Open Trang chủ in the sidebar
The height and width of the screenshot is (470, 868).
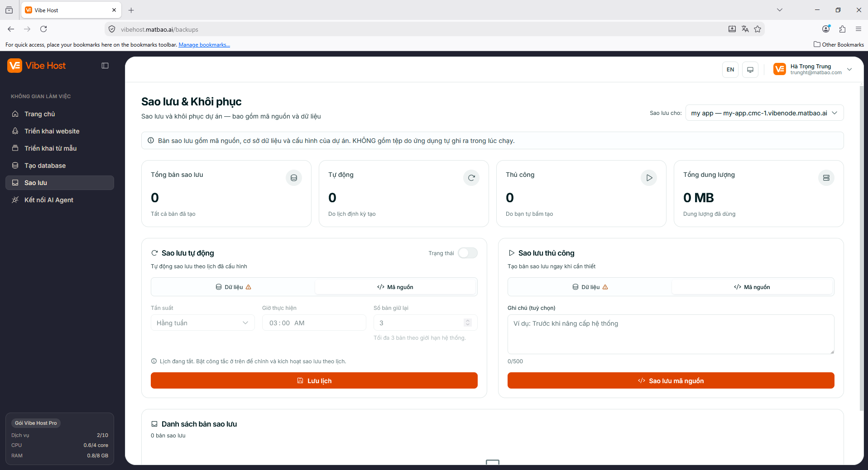click(60, 114)
